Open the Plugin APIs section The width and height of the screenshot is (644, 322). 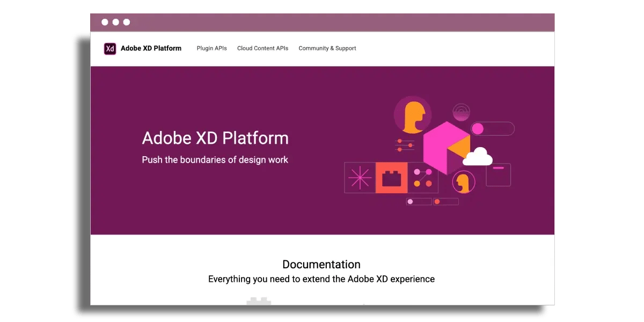pyautogui.click(x=211, y=48)
